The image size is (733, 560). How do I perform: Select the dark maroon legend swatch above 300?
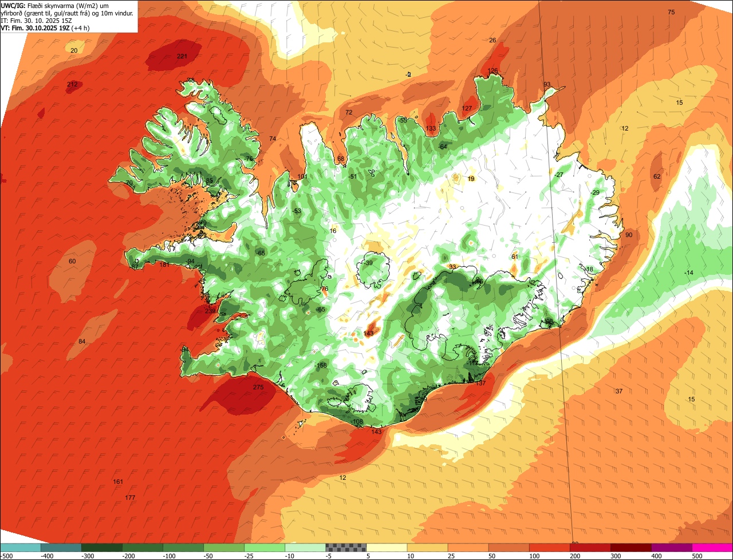(631, 547)
